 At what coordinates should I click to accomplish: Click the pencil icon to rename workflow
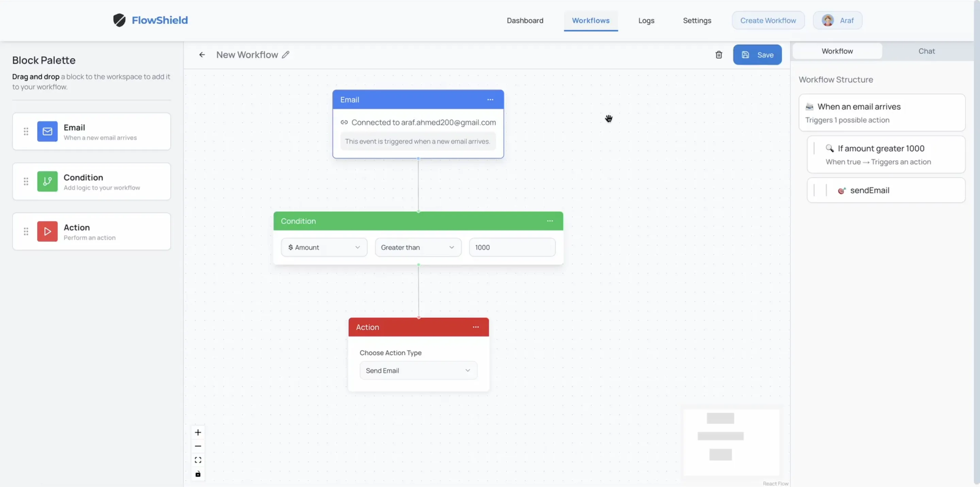coord(286,55)
